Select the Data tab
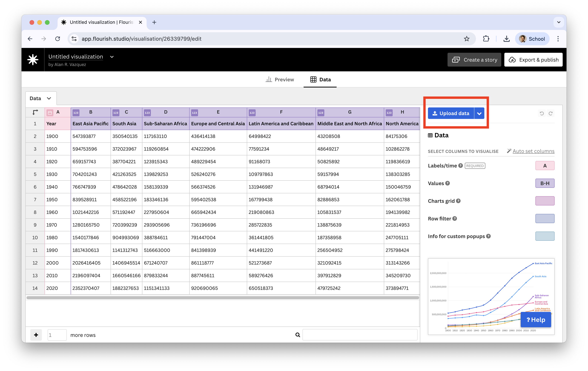 320,80
